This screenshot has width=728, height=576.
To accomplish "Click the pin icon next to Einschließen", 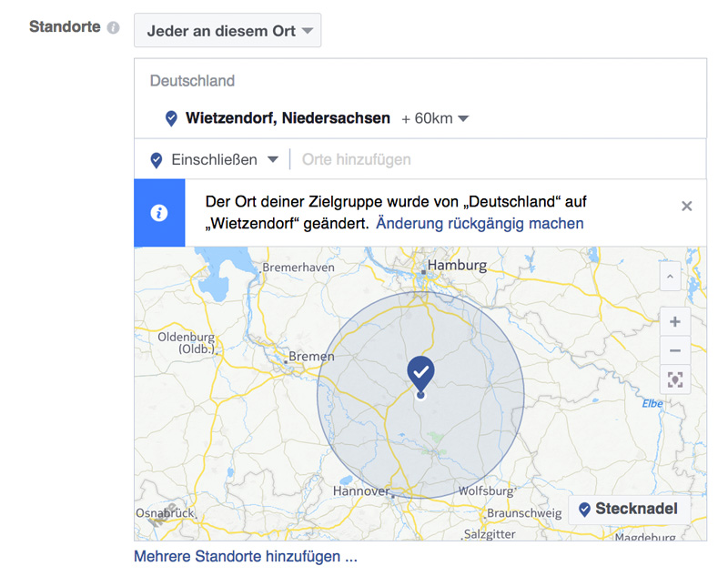I will point(157,160).
